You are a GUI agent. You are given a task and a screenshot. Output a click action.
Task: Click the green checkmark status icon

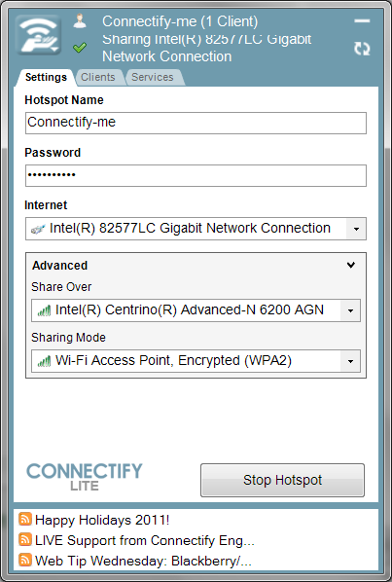coord(80,47)
